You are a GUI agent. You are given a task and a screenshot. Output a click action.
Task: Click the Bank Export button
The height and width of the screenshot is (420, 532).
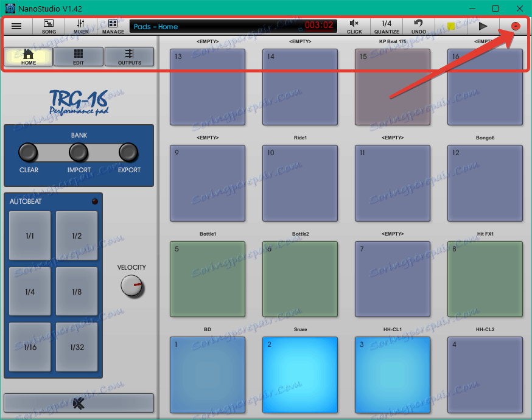(x=128, y=152)
